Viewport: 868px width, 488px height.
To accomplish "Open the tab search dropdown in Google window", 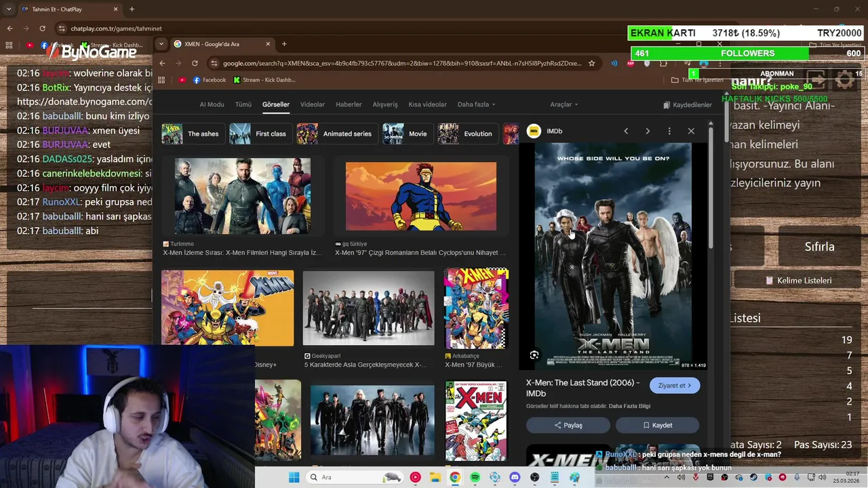I will pyautogui.click(x=161, y=44).
